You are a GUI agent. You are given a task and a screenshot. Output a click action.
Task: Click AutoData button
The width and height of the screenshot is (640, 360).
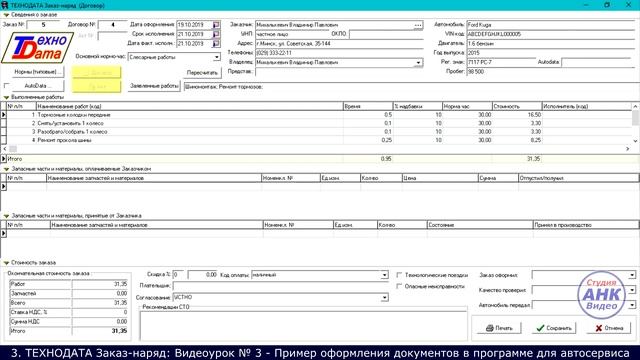tap(38, 86)
